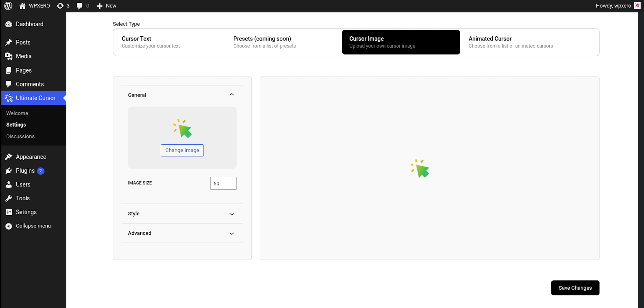
Task: Click the WordPress logo in admin bar
Action: (x=8, y=6)
